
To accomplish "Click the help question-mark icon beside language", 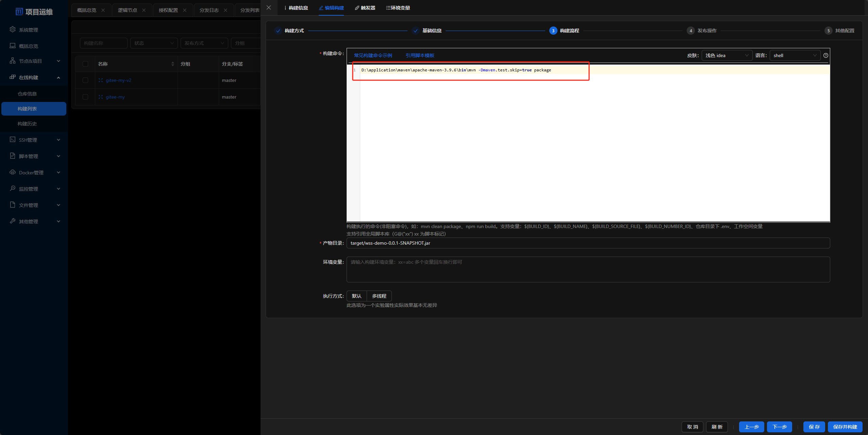I will (825, 55).
